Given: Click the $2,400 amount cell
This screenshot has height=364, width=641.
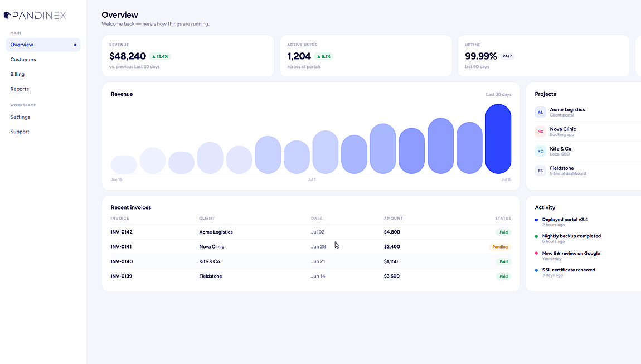Looking at the screenshot, I should tap(392, 246).
